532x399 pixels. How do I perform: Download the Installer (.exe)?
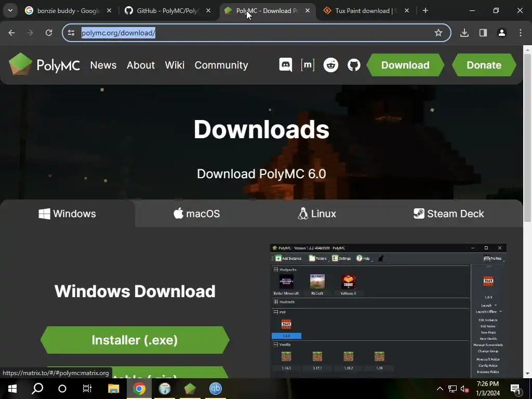(135, 340)
